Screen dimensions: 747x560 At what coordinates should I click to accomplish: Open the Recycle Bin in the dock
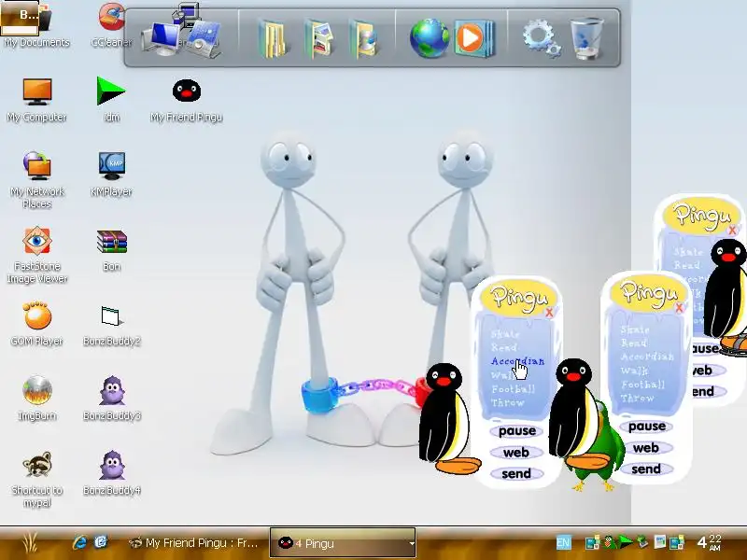pos(587,38)
